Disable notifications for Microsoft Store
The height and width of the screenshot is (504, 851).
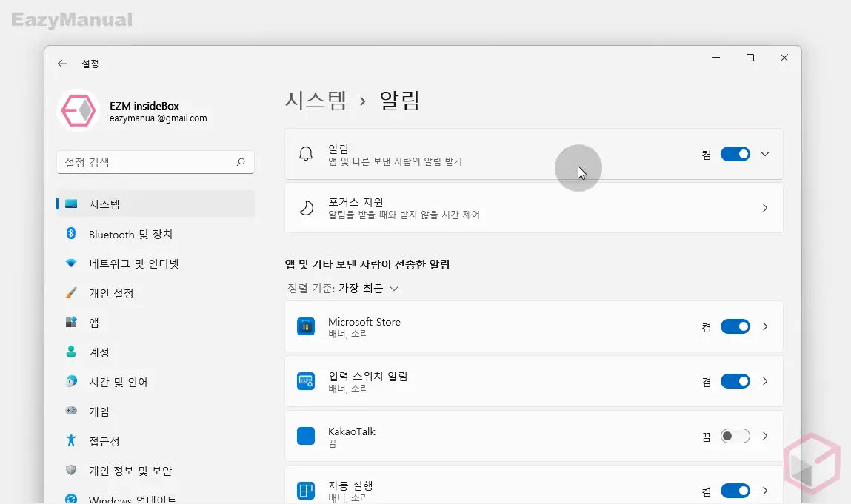coord(735,326)
